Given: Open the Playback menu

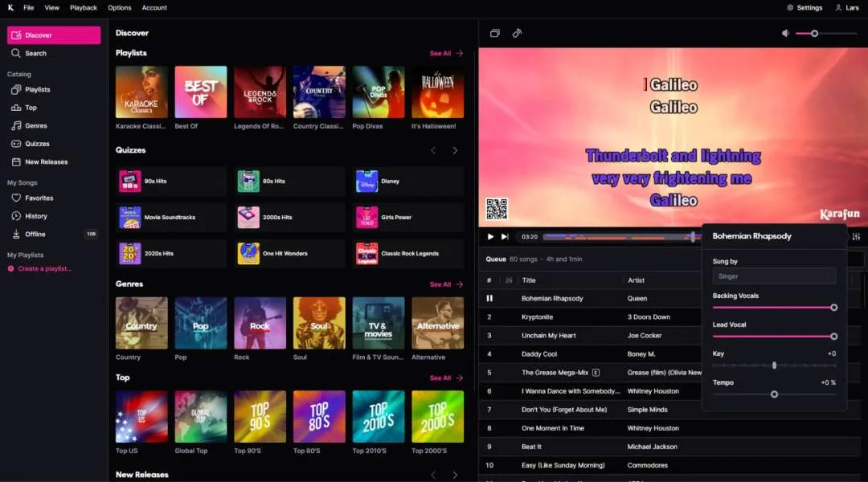Looking at the screenshot, I should (83, 8).
